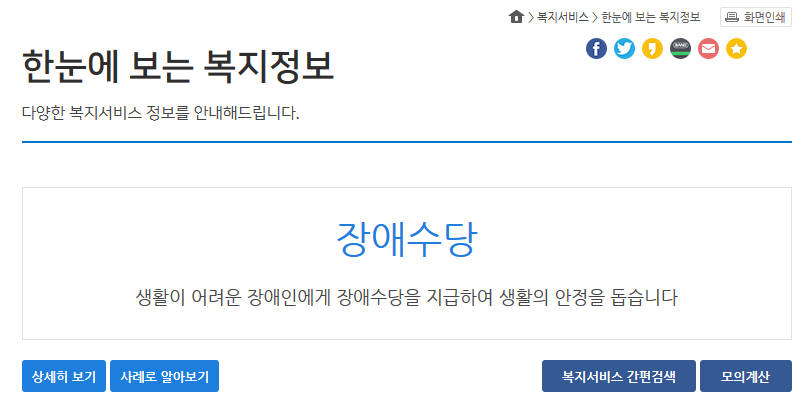The height and width of the screenshot is (417, 812).
Task: Click the 상세히 보기 button
Action: (64, 376)
